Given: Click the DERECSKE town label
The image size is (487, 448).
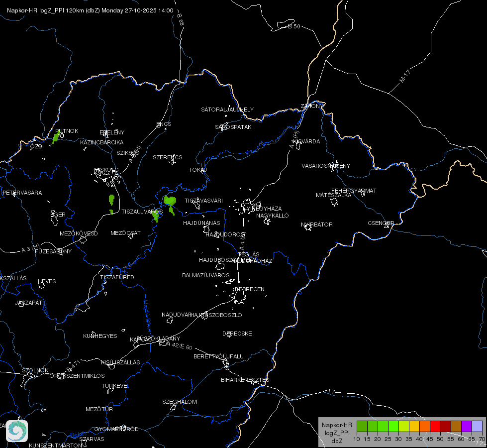Looking at the screenshot, I should 237,334.
